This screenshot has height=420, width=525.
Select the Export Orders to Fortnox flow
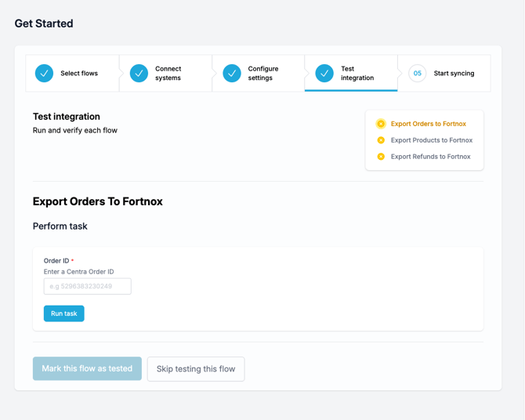click(428, 124)
